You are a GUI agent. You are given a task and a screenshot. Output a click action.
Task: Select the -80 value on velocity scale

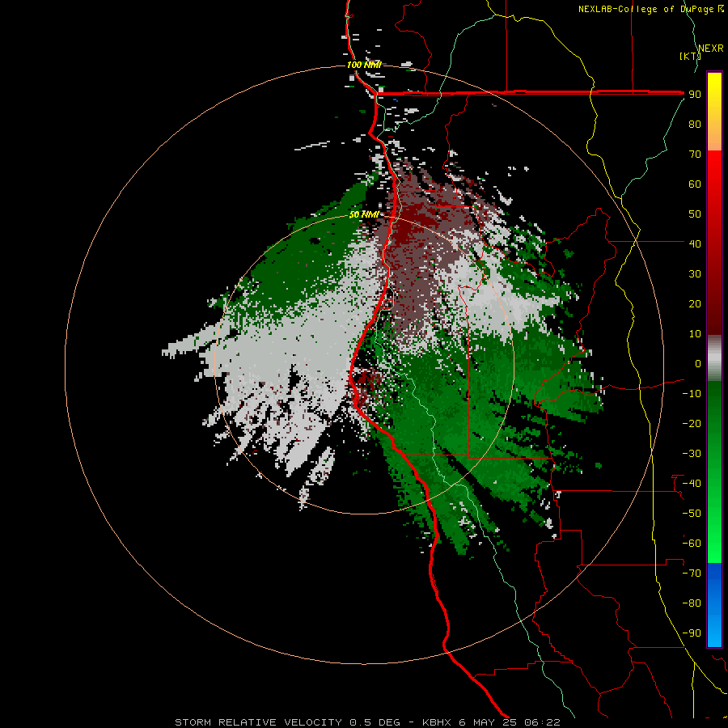[x=692, y=603]
